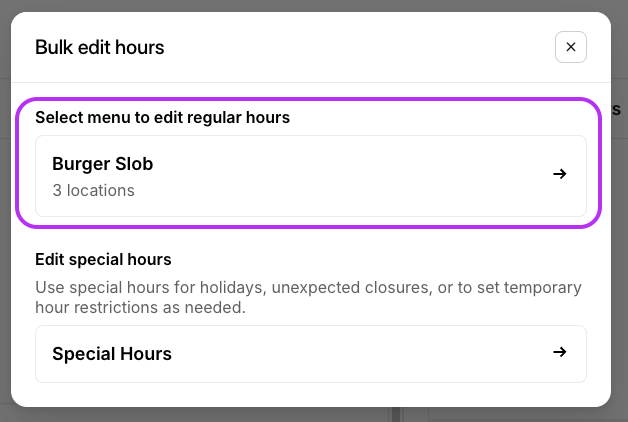Click the "Select menu to edit regular hours" heading
Screen dimensions: 628x422
pyautogui.click(x=162, y=117)
